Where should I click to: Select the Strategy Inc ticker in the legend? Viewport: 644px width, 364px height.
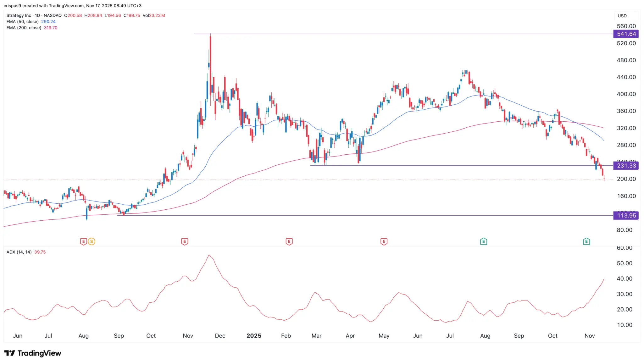18,15
